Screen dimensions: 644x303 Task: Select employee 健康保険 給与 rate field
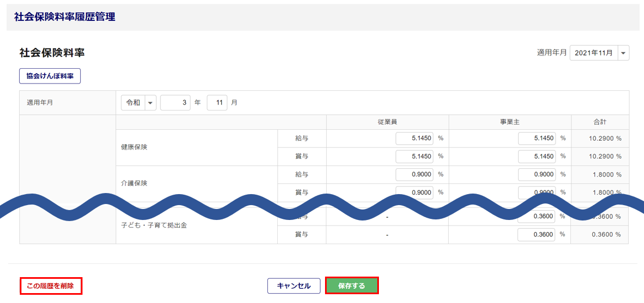(414, 139)
